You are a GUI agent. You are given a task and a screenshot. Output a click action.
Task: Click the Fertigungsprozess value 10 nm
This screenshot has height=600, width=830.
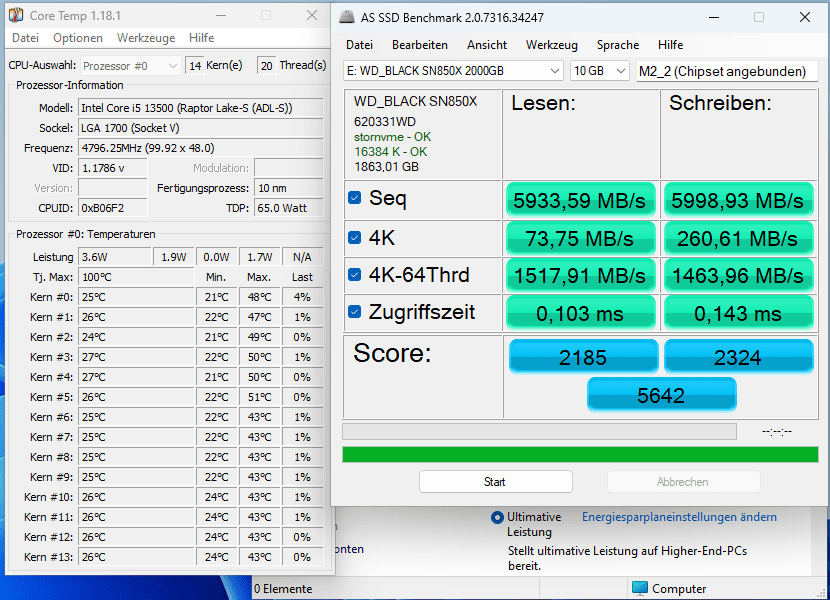pyautogui.click(x=288, y=188)
